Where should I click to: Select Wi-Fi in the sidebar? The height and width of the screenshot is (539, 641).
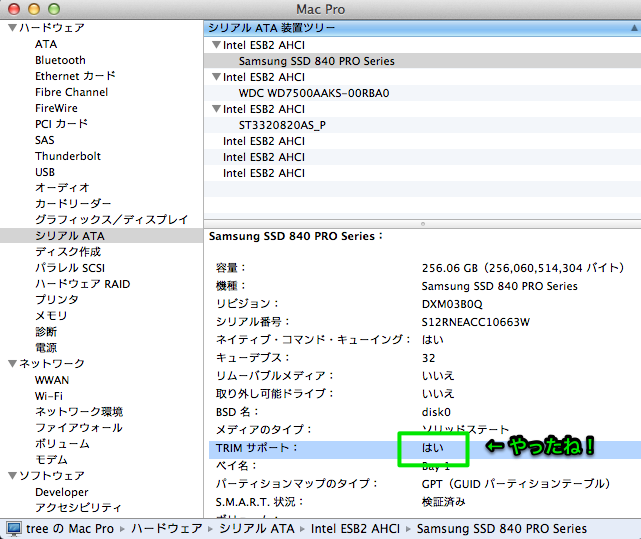pos(49,396)
